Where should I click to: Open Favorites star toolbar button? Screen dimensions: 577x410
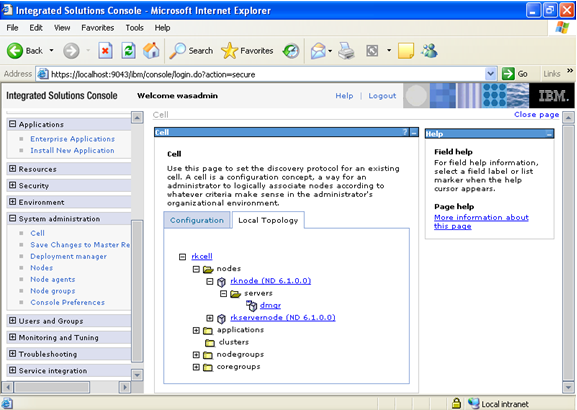click(247, 50)
